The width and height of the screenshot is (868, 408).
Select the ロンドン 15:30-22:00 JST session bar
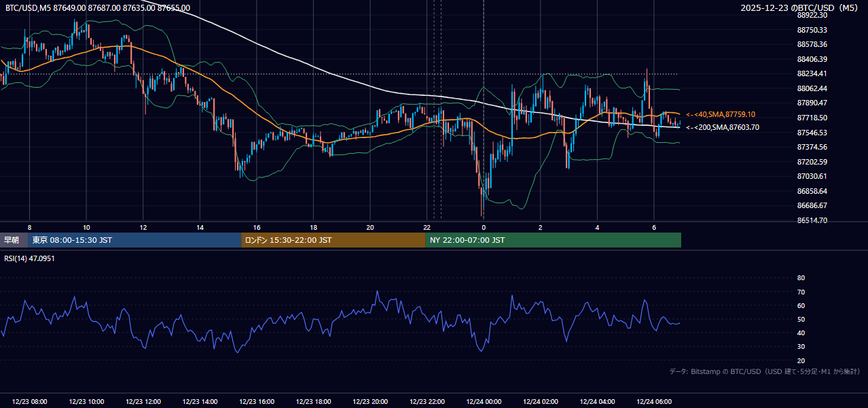click(x=333, y=240)
